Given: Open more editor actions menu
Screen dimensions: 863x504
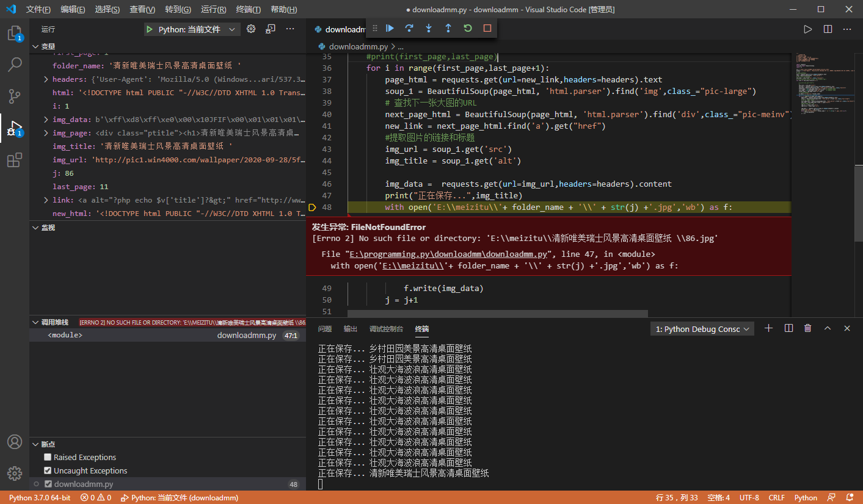Looking at the screenshot, I should tap(848, 29).
